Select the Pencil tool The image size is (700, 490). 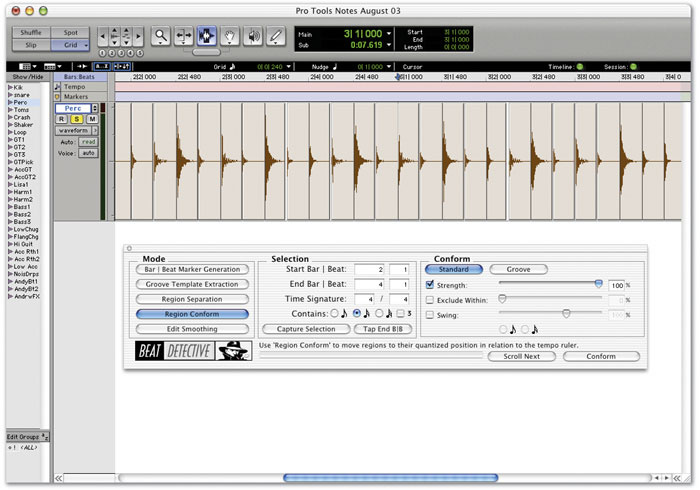pos(276,36)
